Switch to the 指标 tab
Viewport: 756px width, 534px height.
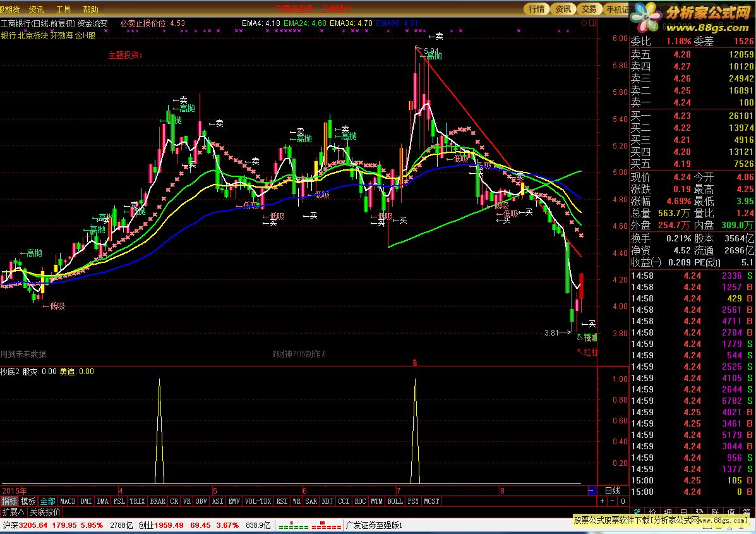[x=9, y=501]
